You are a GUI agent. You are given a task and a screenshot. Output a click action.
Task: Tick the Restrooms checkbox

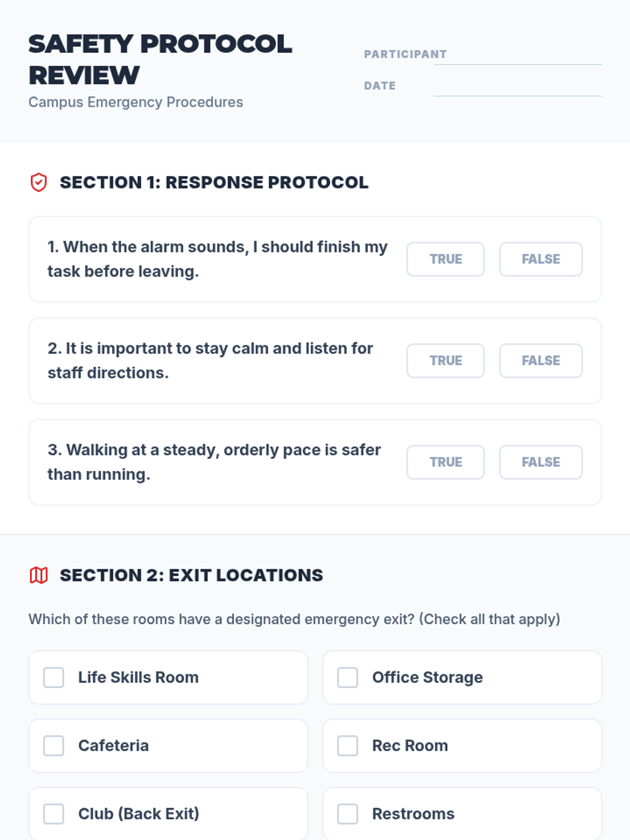(348, 814)
